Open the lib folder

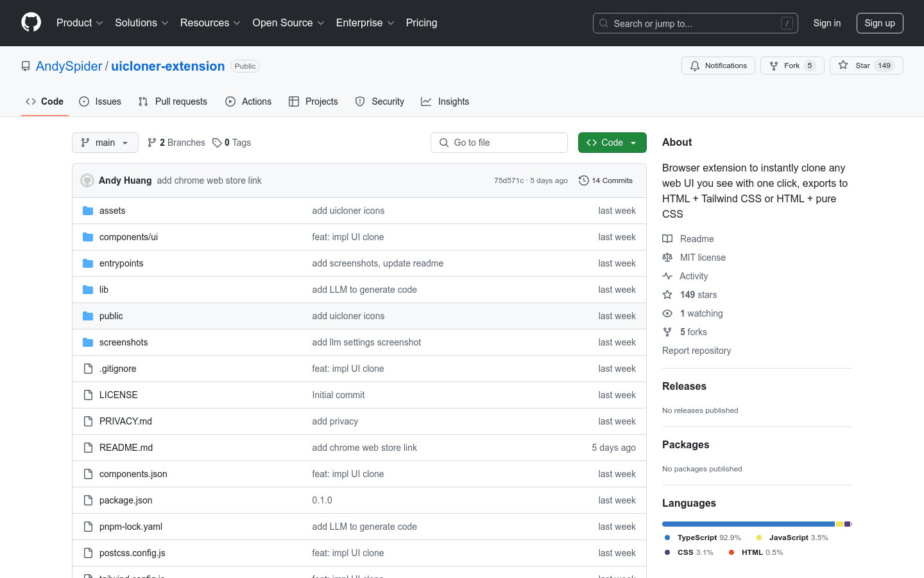(104, 290)
